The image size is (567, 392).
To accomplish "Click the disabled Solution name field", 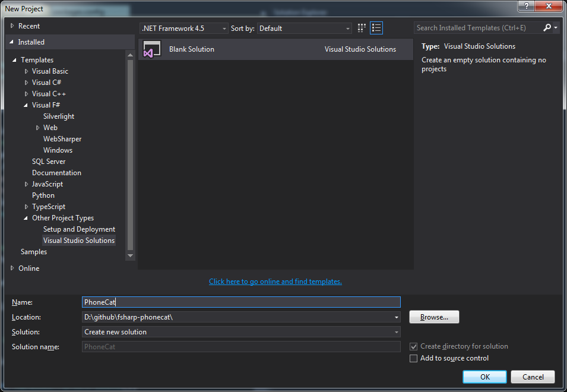I will pos(241,347).
